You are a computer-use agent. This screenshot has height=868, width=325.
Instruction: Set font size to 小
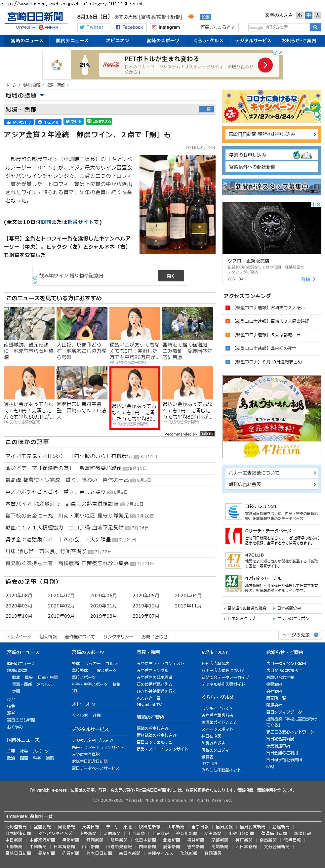(x=300, y=15)
